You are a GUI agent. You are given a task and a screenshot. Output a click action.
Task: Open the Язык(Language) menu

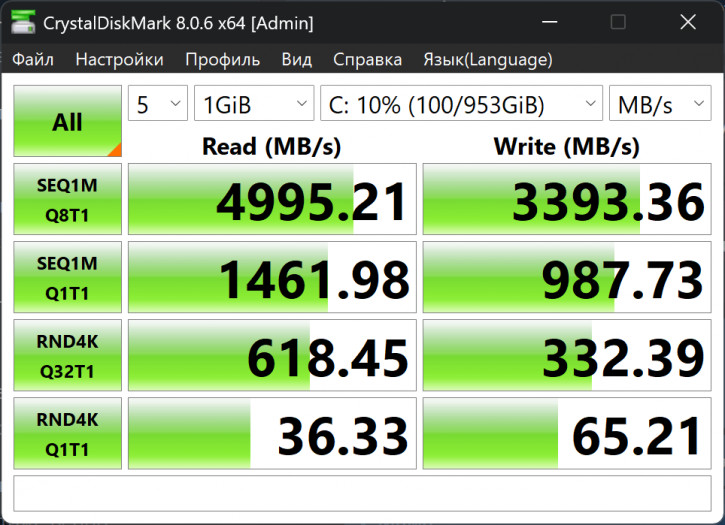(488, 60)
